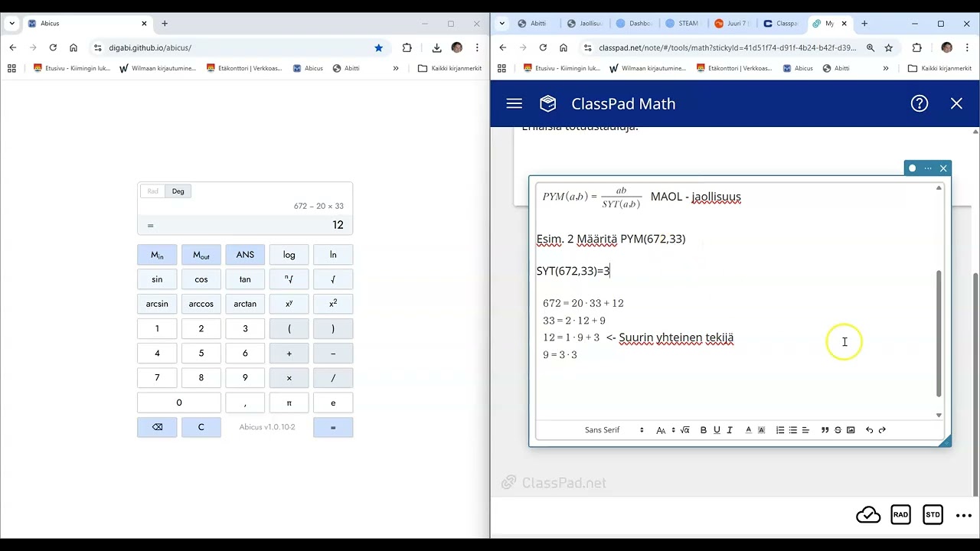The width and height of the screenshot is (980, 551).
Task: Open downloads icon in Abicus window
Action: pyautogui.click(x=436, y=47)
